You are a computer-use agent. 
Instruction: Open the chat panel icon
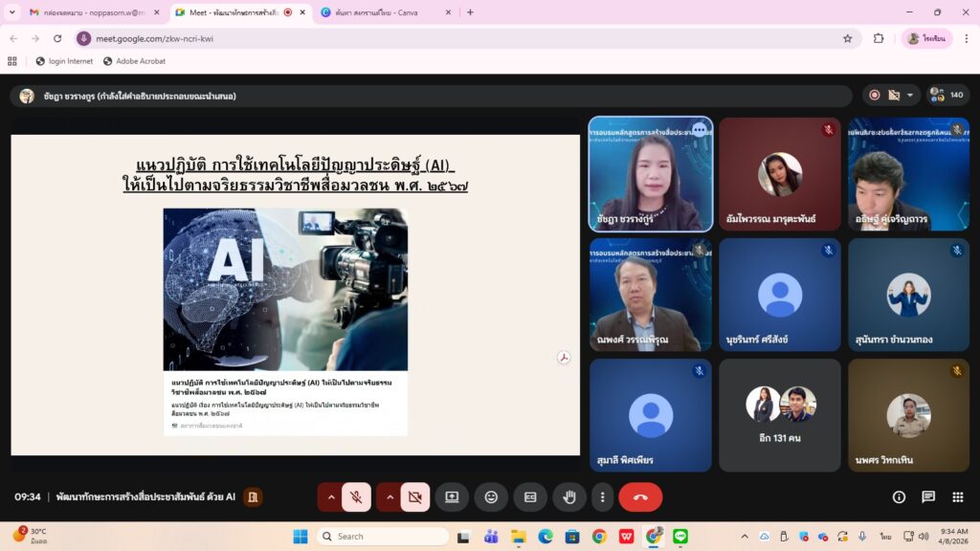click(927, 497)
